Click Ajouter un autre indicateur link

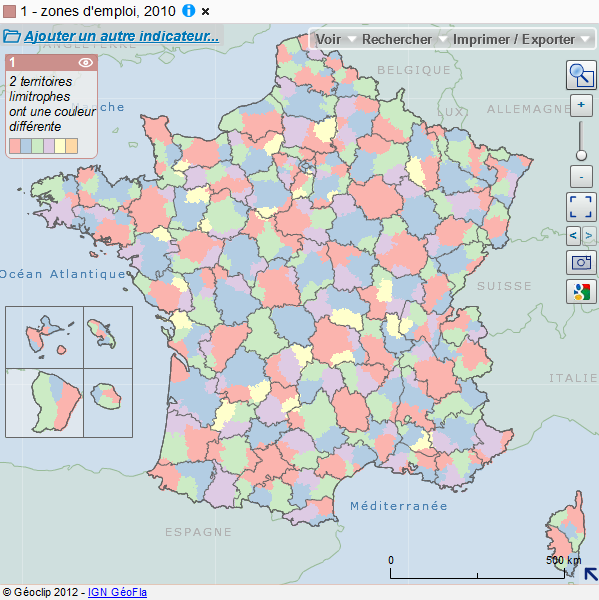pyautogui.click(x=121, y=36)
